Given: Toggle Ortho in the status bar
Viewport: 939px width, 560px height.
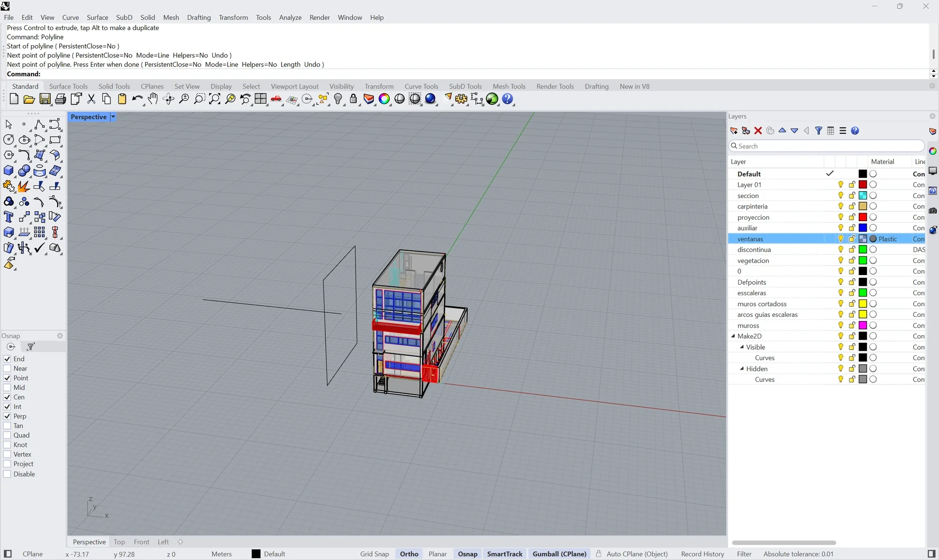Looking at the screenshot, I should 409,554.
